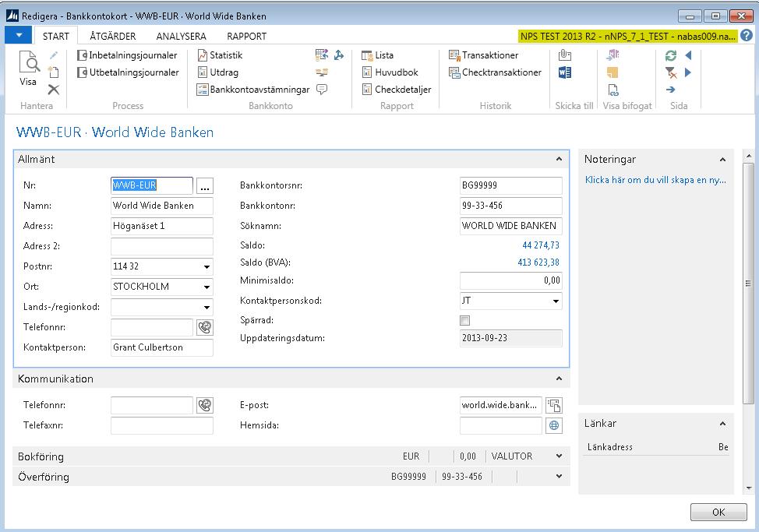This screenshot has width=759, height=532.
Task: Click the monitor-table icon under the dimensions icon
Action: [322, 72]
